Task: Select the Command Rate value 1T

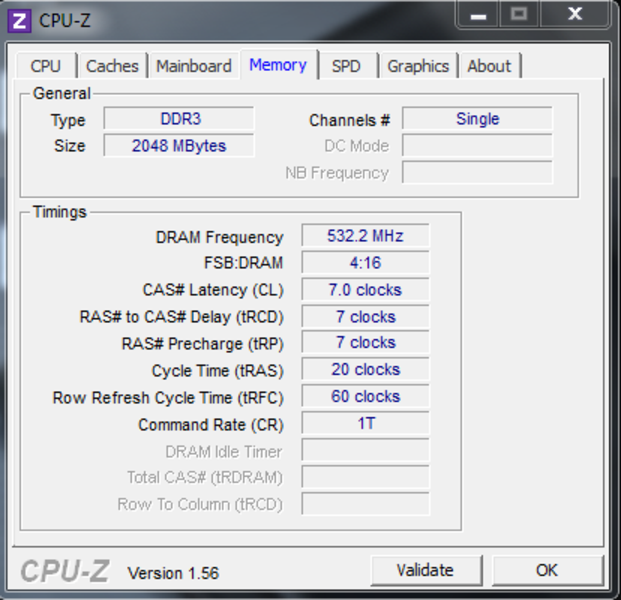Action: 365,423
